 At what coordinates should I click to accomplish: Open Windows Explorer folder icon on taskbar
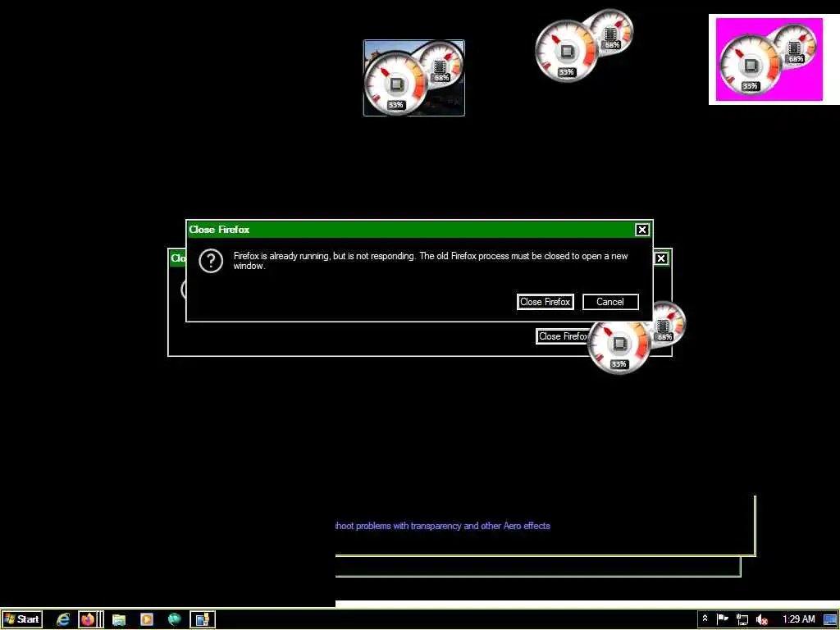(x=119, y=620)
